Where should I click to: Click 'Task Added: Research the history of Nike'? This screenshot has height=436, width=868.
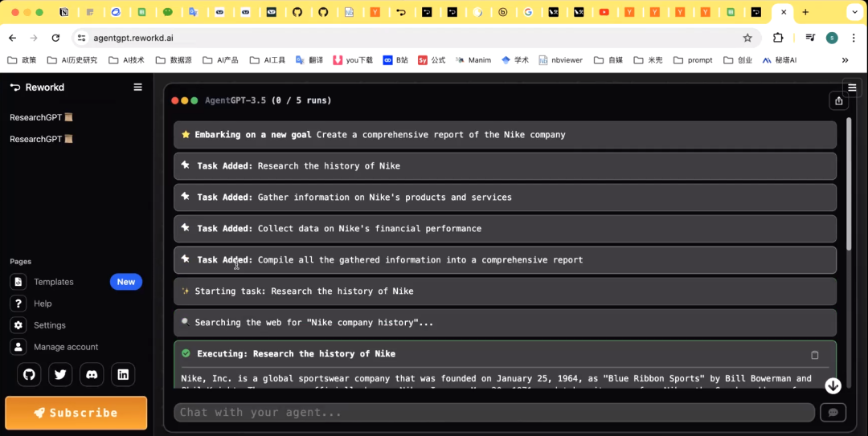505,166
